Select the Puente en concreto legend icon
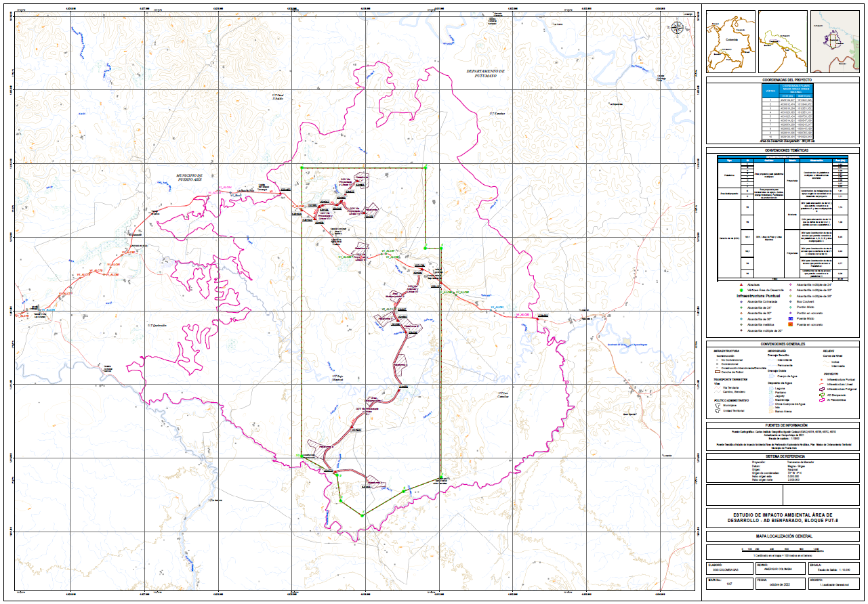Viewport: 868px width, 604px height. [789, 324]
